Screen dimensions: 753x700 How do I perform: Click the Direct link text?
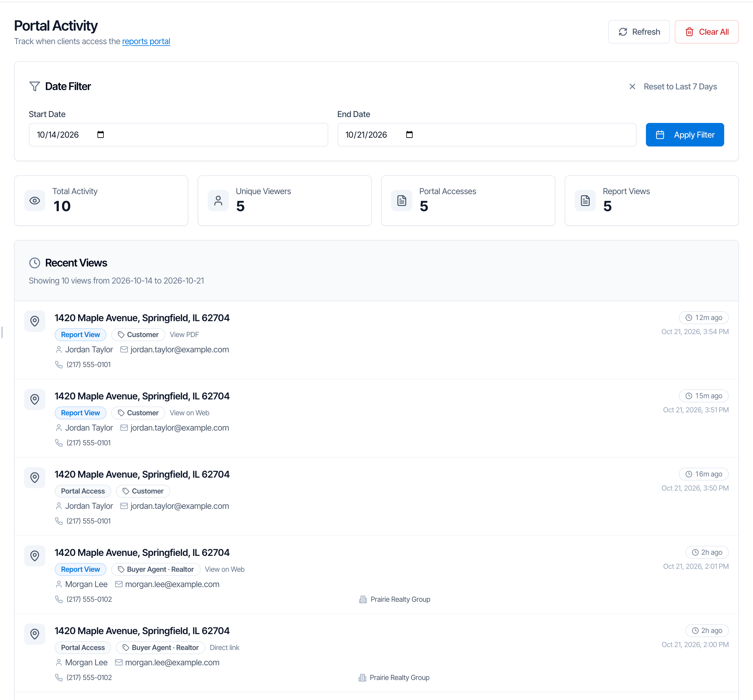coord(225,648)
